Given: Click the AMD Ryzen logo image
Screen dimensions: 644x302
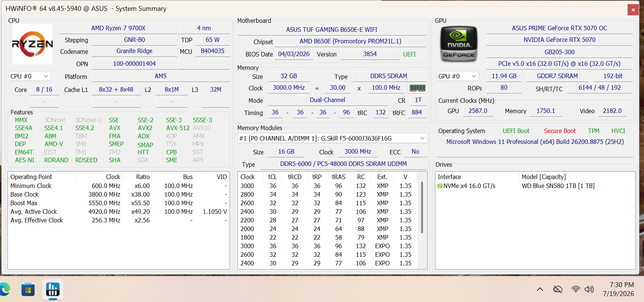Looking at the screenshot, I should [32, 44].
